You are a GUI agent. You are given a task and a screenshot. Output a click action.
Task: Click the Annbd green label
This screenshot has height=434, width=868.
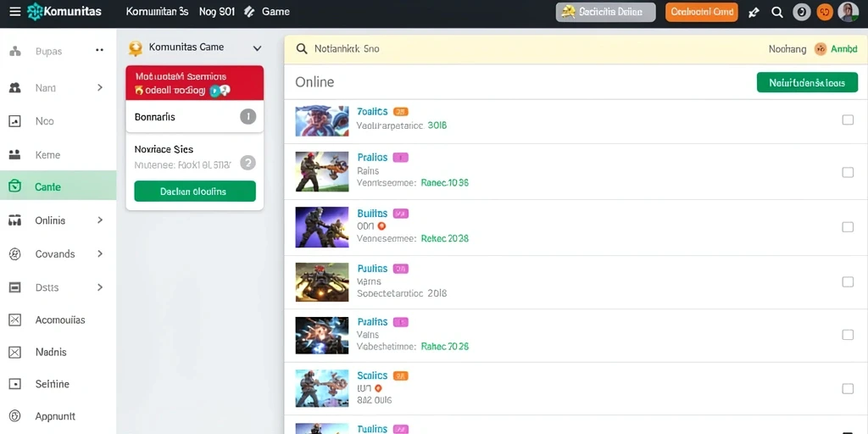point(844,49)
